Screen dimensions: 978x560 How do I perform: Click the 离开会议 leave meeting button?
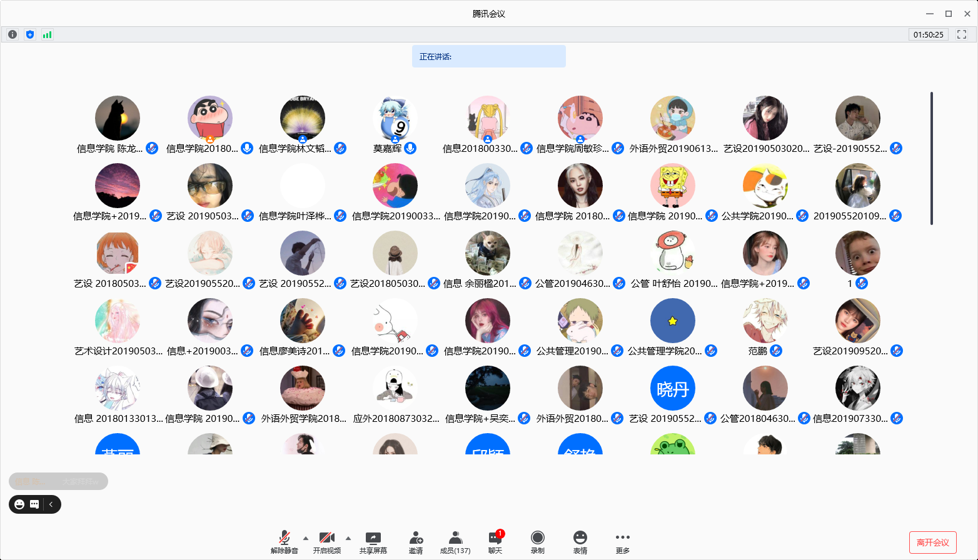(933, 542)
